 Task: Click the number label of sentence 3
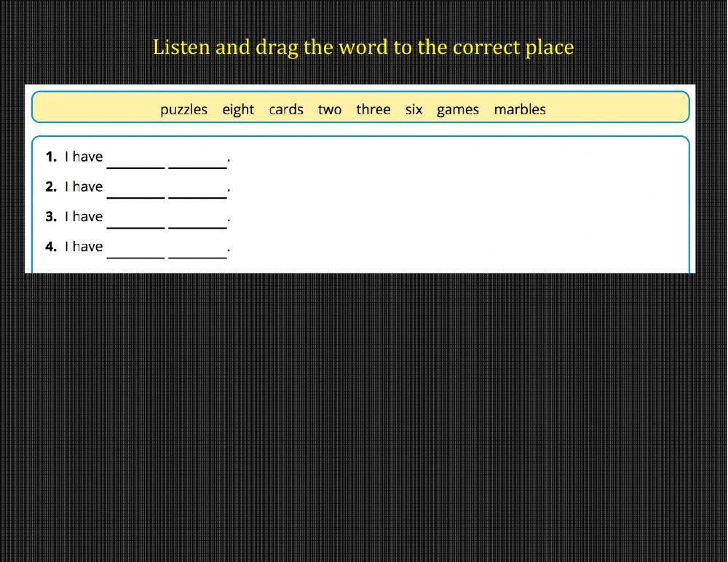click(50, 217)
